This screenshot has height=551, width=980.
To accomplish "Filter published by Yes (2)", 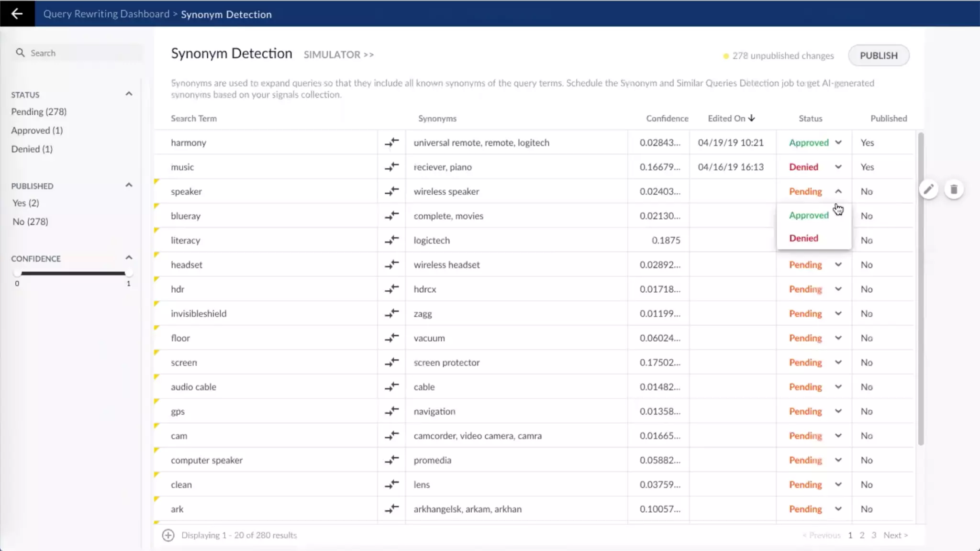I will tap(26, 203).
